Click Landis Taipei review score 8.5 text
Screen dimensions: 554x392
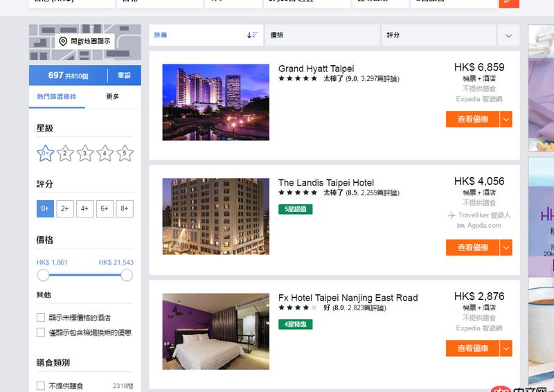click(x=352, y=193)
